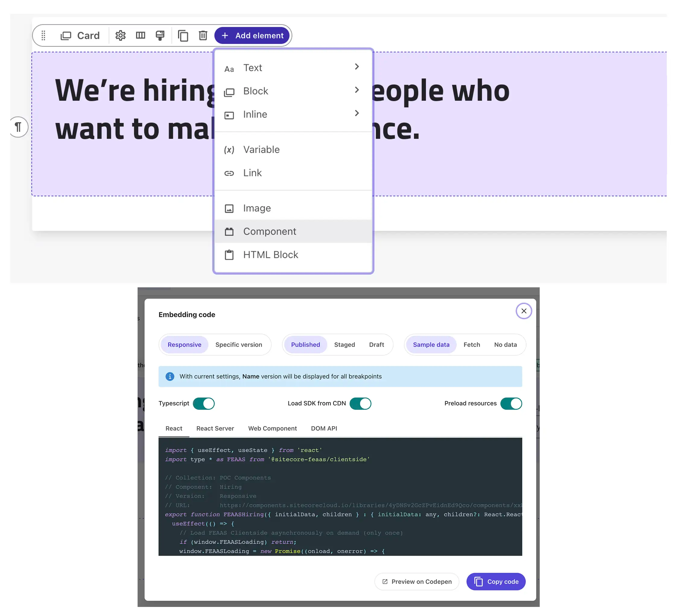Viewport: 677px width, 616px height.
Task: Click the Link element type icon
Action: (x=229, y=173)
